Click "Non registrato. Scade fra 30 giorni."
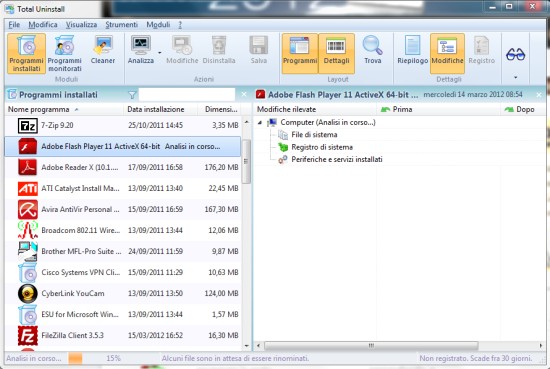The height and width of the screenshot is (369, 550). (476, 358)
